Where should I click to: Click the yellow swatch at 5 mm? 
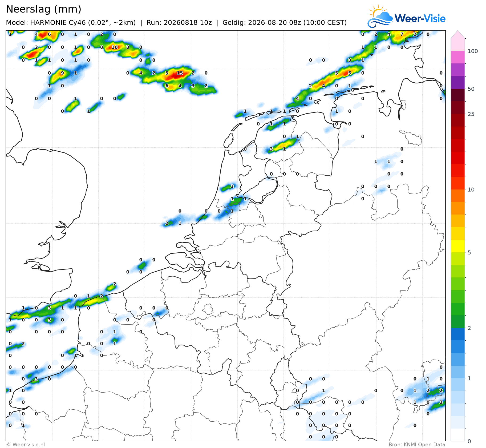tap(458, 246)
